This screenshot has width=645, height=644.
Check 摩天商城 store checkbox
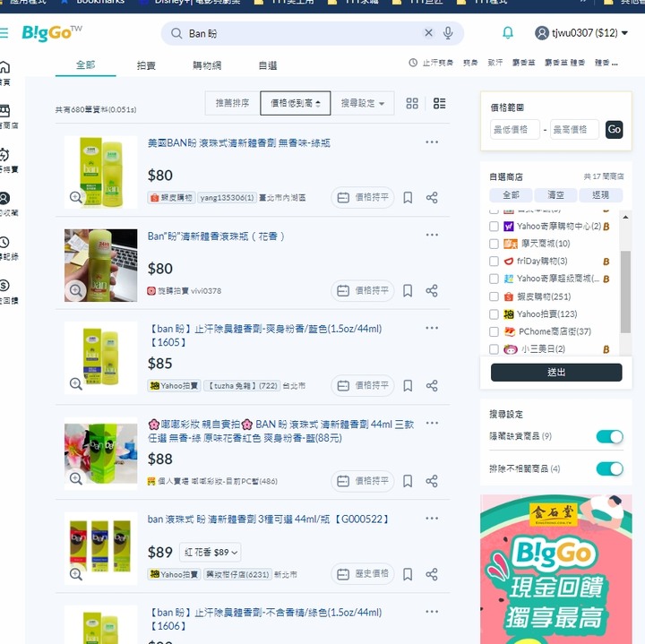pos(494,244)
